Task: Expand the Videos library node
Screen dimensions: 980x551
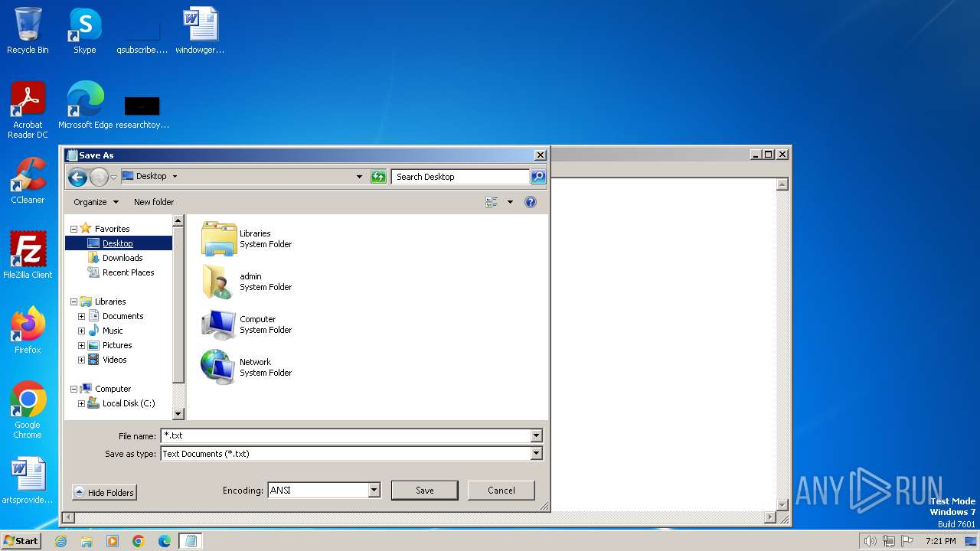Action: click(81, 360)
